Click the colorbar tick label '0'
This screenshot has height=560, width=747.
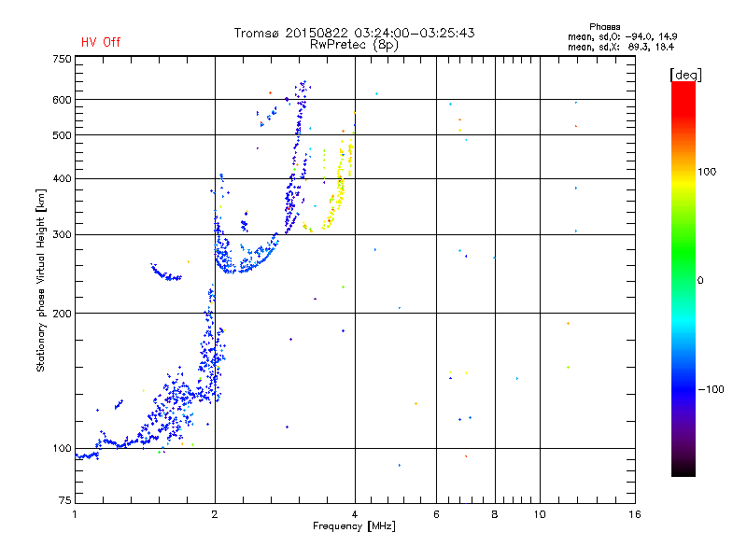click(x=700, y=281)
